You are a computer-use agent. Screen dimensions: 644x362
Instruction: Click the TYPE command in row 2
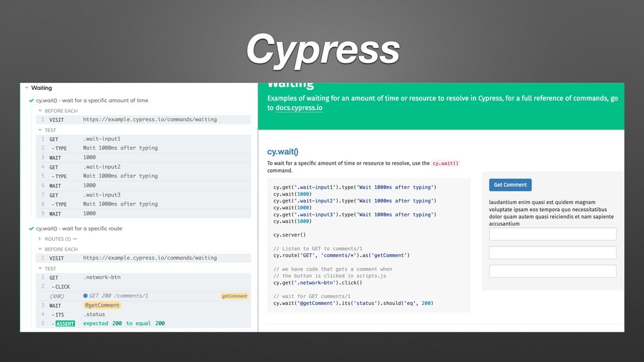click(x=143, y=148)
